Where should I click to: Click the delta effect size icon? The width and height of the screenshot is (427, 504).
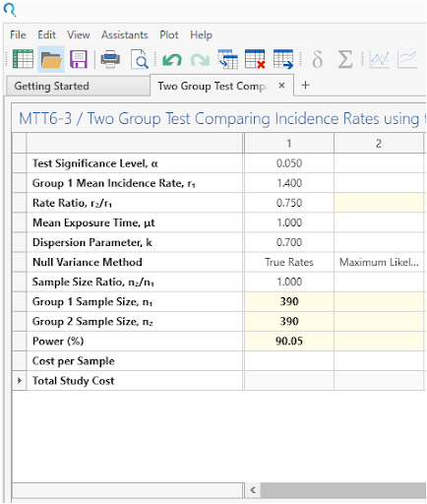[317, 60]
